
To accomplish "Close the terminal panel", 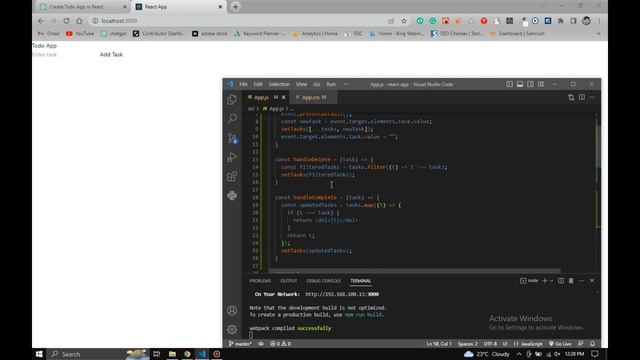I will (x=592, y=281).
